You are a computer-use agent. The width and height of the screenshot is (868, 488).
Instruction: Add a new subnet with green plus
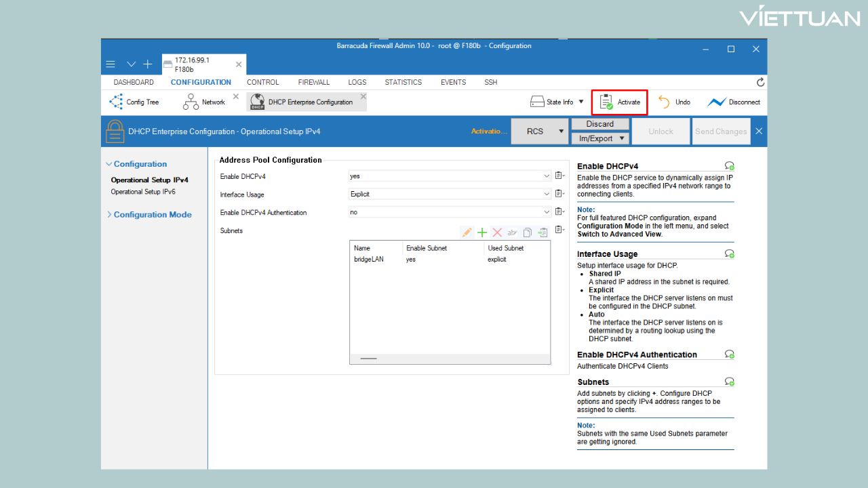pos(482,232)
